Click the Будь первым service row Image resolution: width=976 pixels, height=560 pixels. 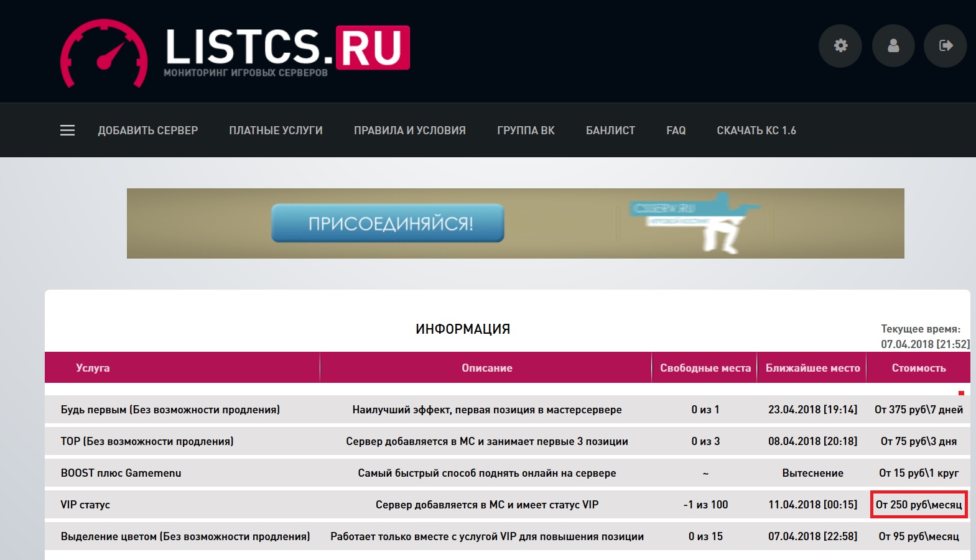[508, 410]
